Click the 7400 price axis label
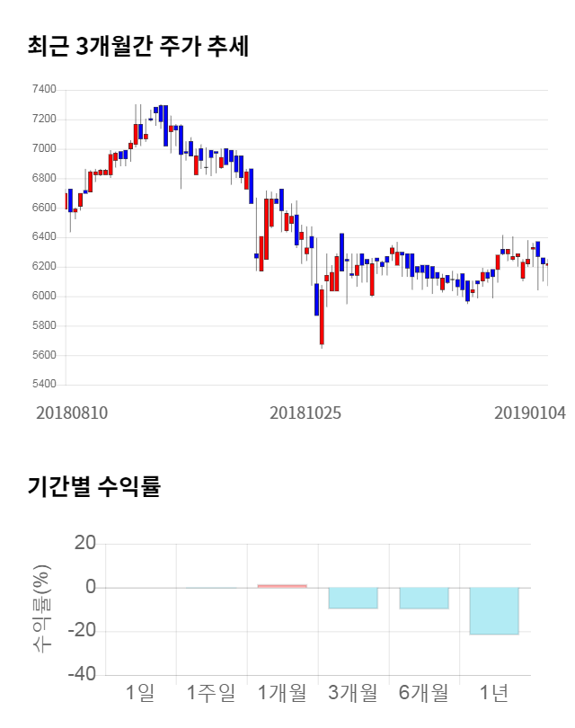The height and width of the screenshot is (728, 575). tap(43, 90)
